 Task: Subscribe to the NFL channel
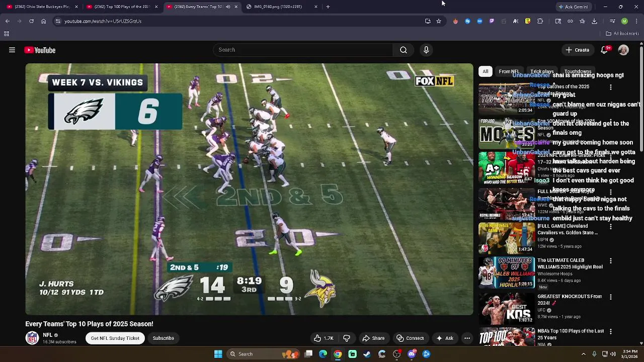[164, 338]
